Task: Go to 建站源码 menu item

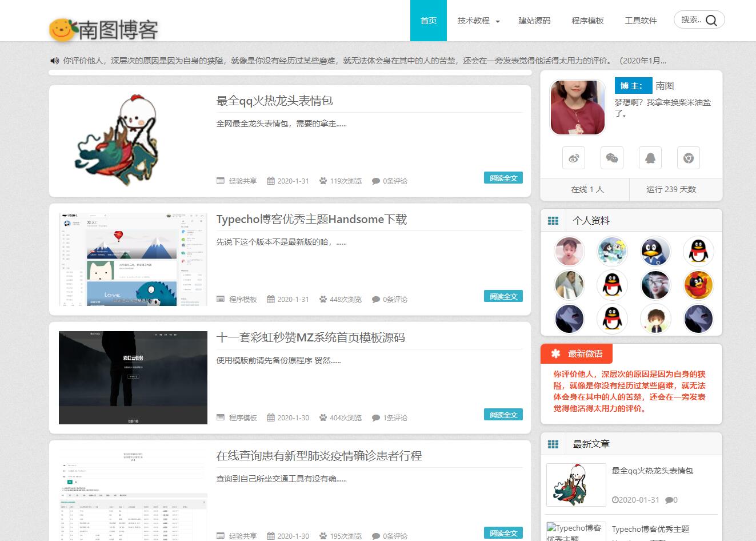Action: pos(534,21)
